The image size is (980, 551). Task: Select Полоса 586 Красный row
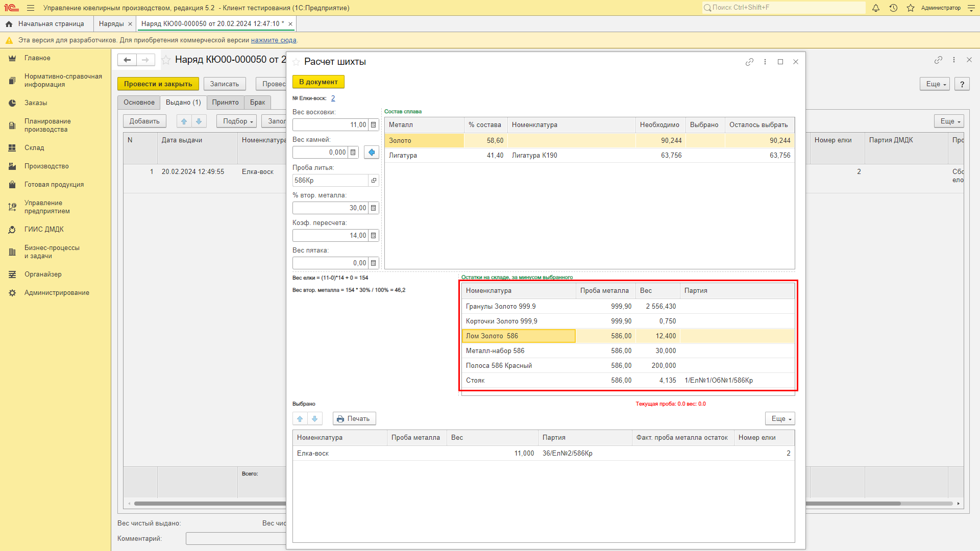628,366
